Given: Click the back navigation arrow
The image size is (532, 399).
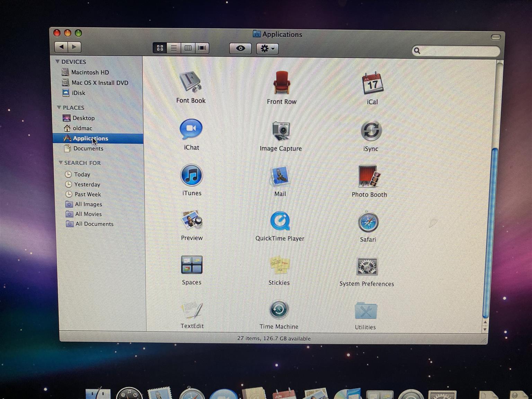Looking at the screenshot, I should point(61,47).
